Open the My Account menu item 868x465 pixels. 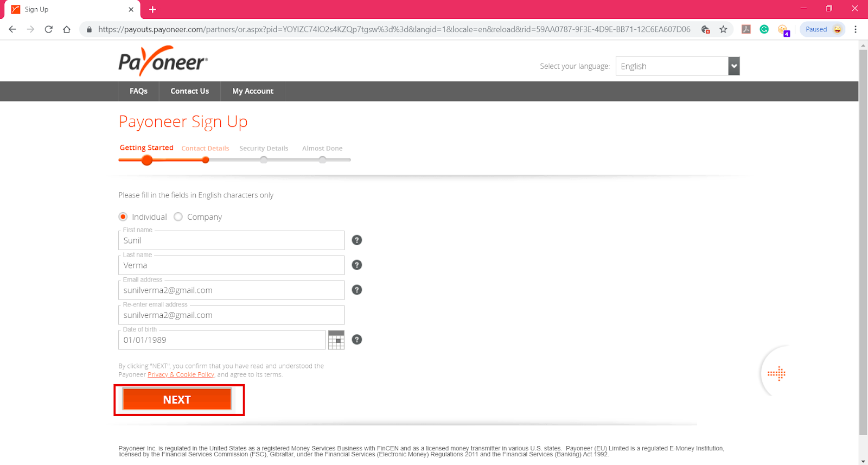pos(253,91)
